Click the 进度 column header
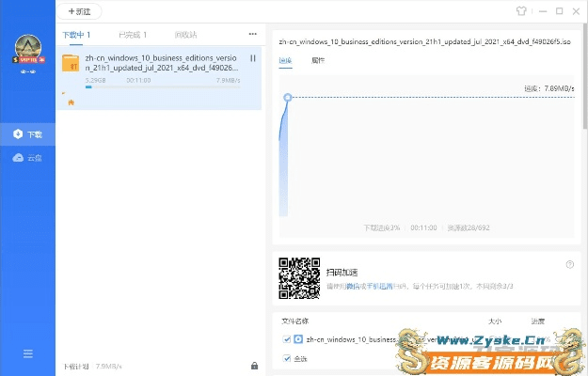Viewport: 588px width, 376px height. coord(538,321)
